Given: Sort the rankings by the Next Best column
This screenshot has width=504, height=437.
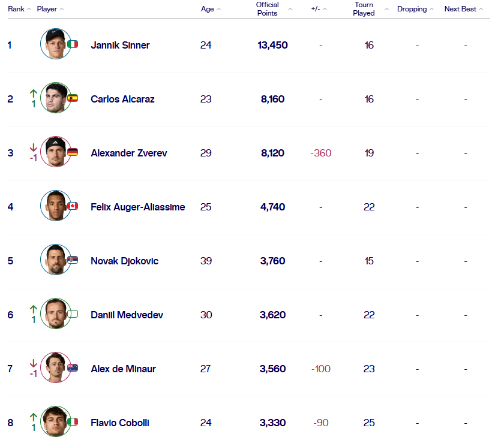Looking at the screenshot, I should pyautogui.click(x=463, y=9).
